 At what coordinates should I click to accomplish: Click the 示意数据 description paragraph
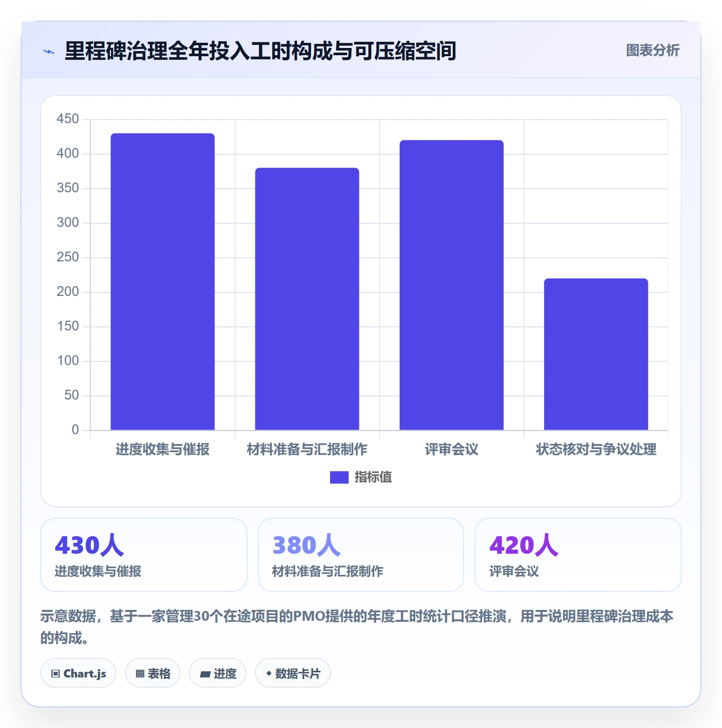click(357, 627)
